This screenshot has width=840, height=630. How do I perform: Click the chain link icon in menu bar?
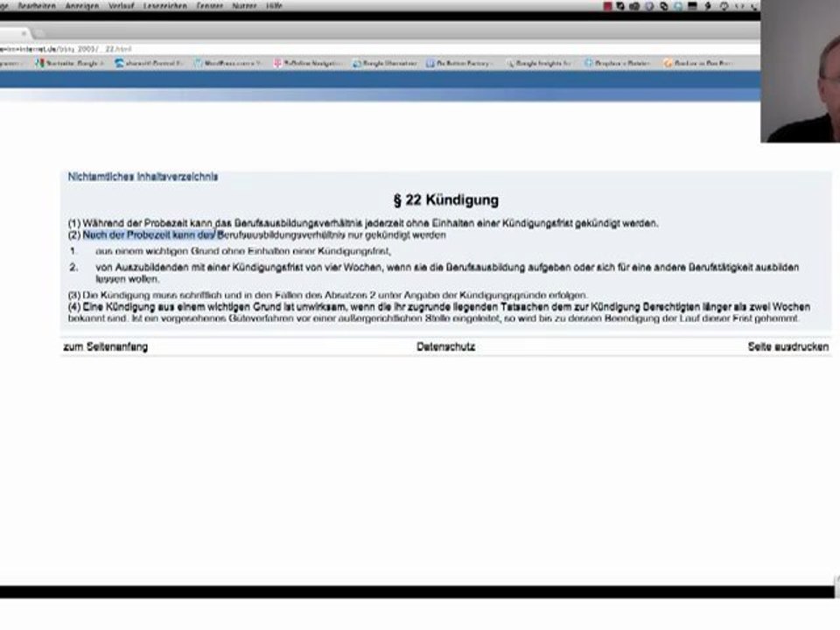[x=664, y=6]
